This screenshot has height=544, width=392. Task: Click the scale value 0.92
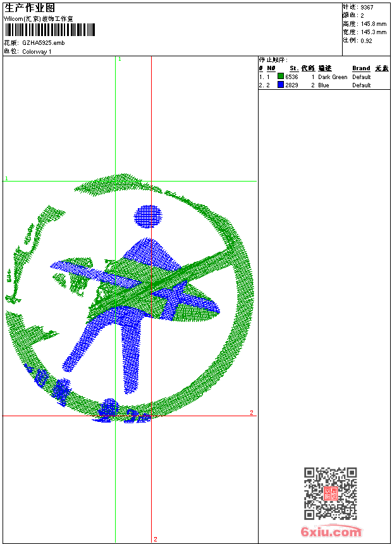click(366, 40)
